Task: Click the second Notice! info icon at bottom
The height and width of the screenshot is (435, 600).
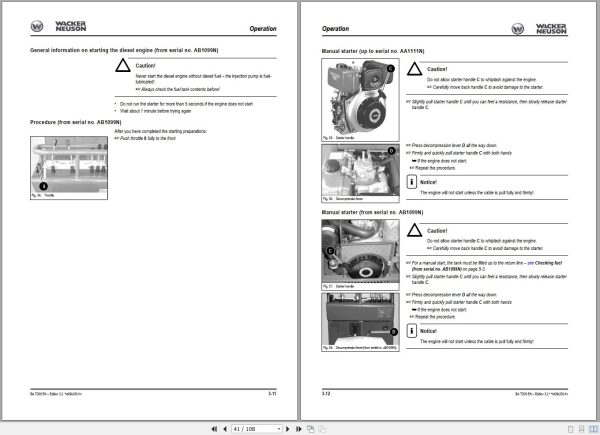Action: (x=411, y=331)
